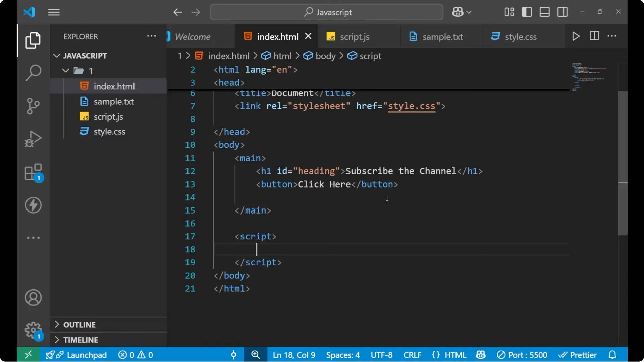Image resolution: width=644 pixels, height=362 pixels.
Task: Open the sample.txt tab
Action: click(x=443, y=36)
